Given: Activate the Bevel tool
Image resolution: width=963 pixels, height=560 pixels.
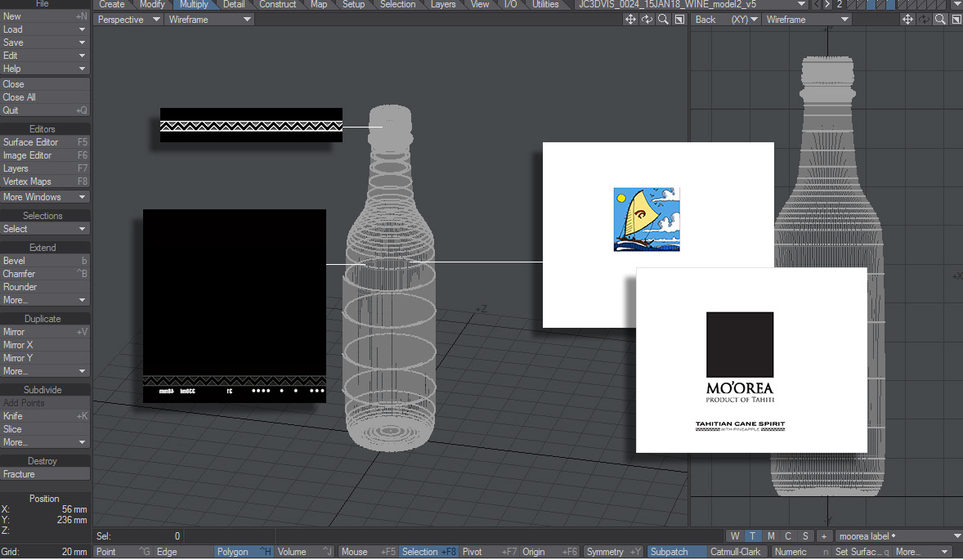Looking at the screenshot, I should tap(45, 261).
